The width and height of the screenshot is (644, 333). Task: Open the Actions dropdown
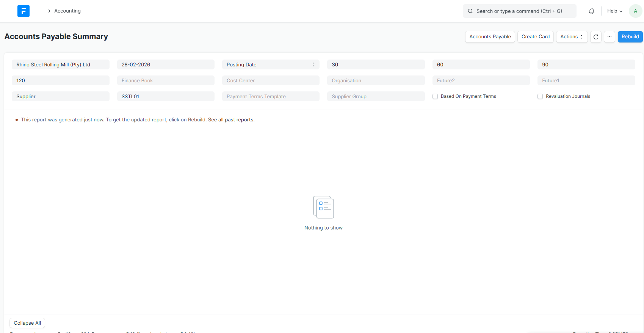(571, 37)
